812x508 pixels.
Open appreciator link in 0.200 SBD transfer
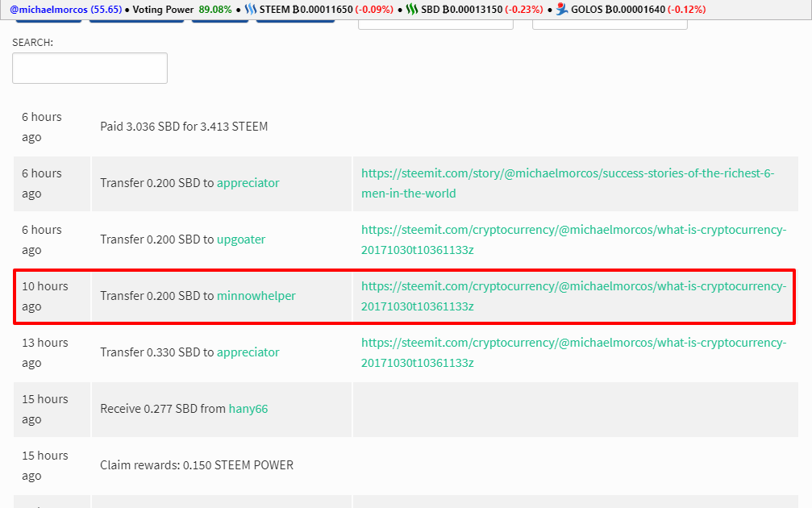point(248,183)
